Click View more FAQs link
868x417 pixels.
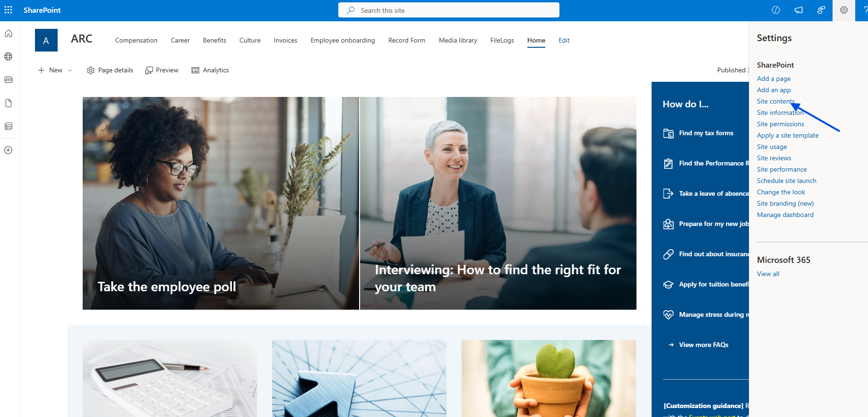pyautogui.click(x=704, y=345)
